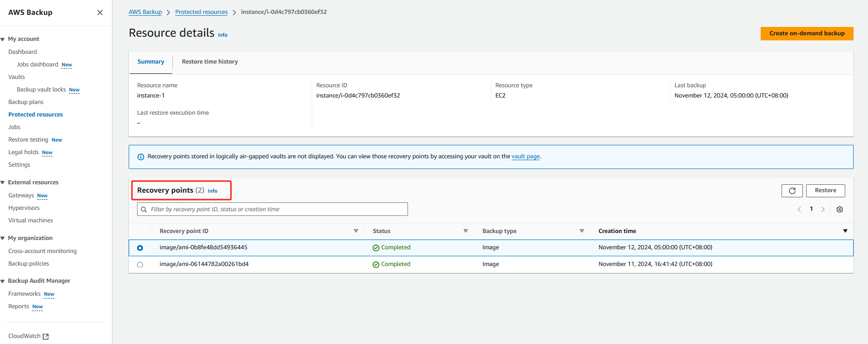Open Settings in the sidebar
This screenshot has height=344, width=868.
19,165
